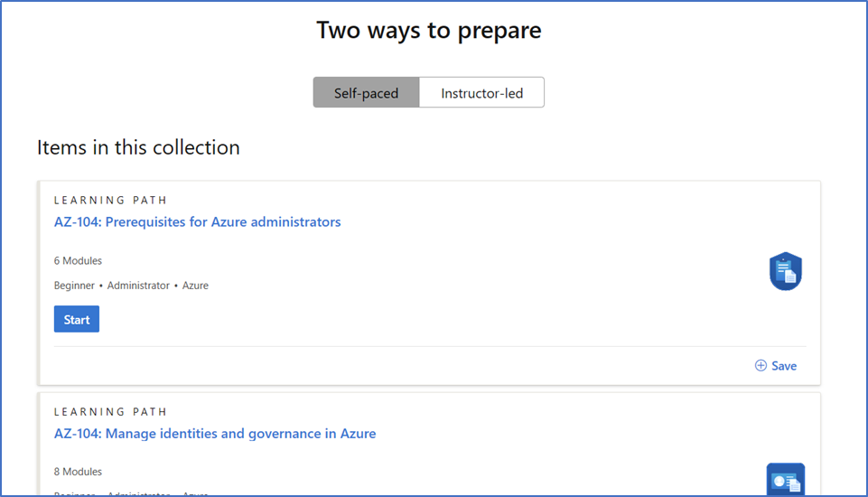Open AZ-104 Prerequisites for Azure administrators link
Viewport: 868px width, 497px height.
pos(197,221)
